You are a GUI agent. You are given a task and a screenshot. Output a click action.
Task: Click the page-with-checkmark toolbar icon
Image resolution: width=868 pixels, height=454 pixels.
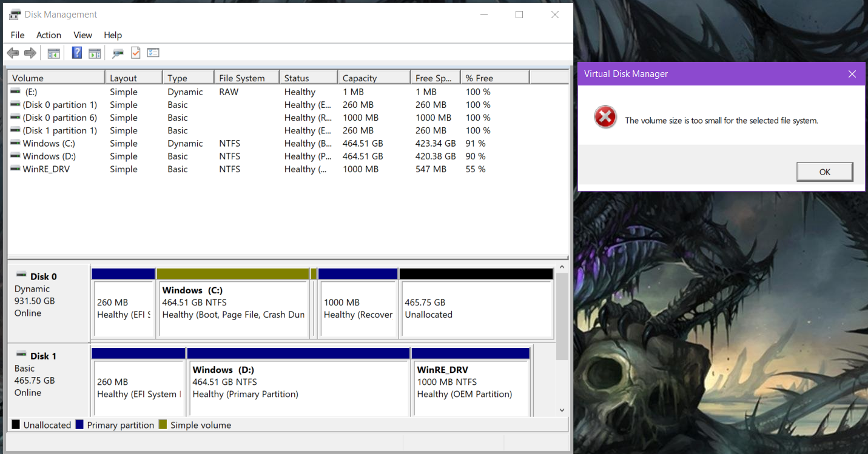pos(135,53)
